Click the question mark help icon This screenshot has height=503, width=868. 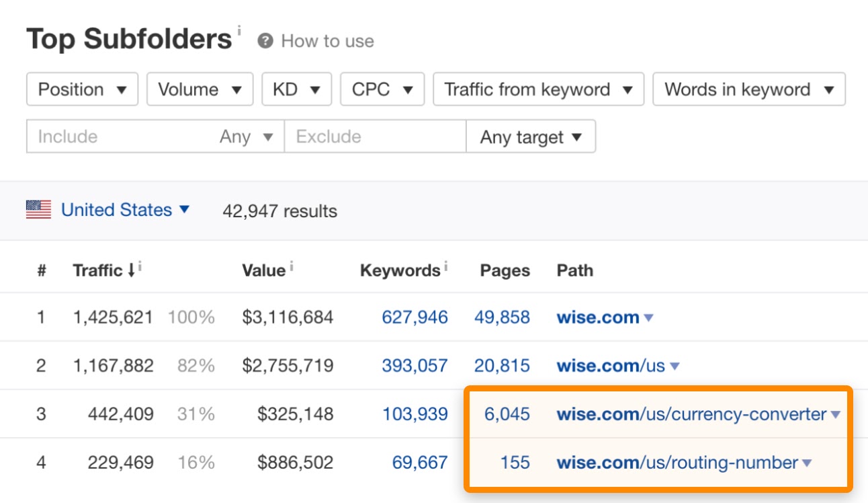tap(265, 41)
